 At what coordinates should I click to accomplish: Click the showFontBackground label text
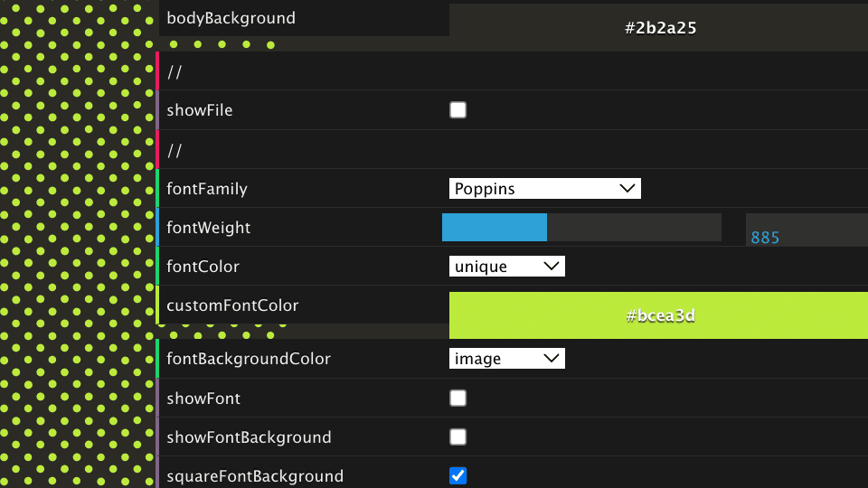pos(249,437)
